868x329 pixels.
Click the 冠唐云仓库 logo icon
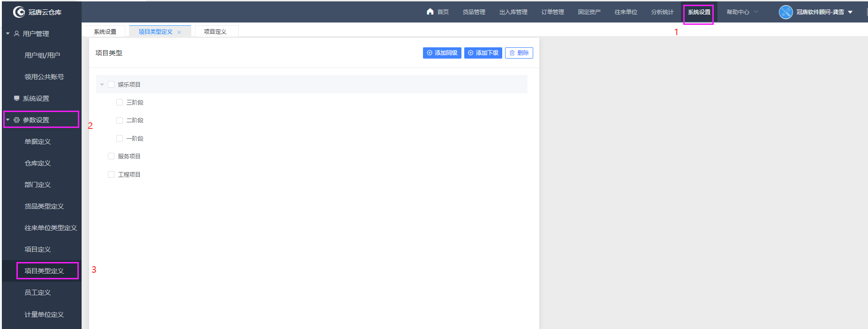pos(19,12)
